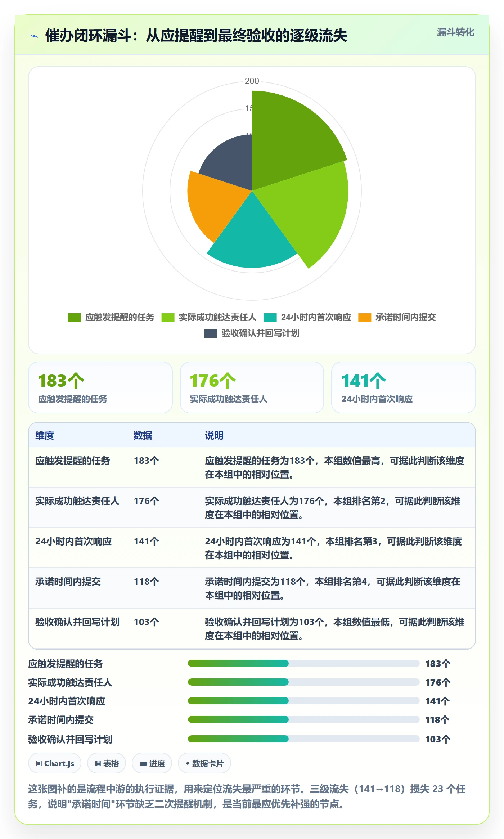Image resolution: width=504 pixels, height=839 pixels.
Task: Click the 验收确认并回写计划 table row label
Action: (x=77, y=622)
